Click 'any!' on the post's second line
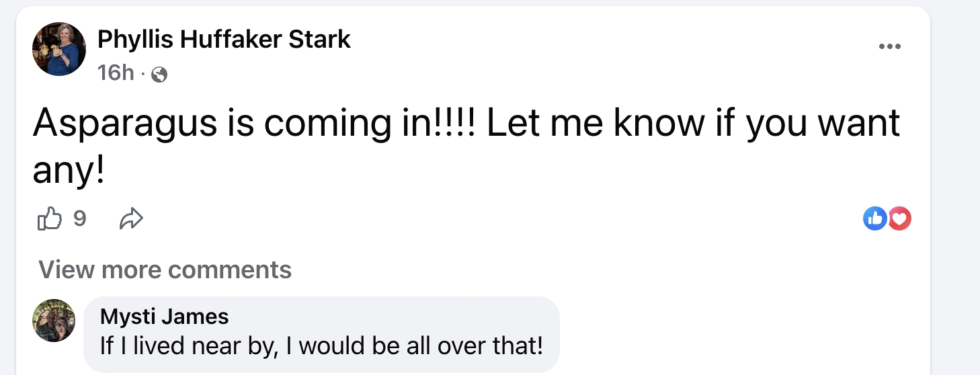Image resolution: width=980 pixels, height=375 pixels. [69, 171]
